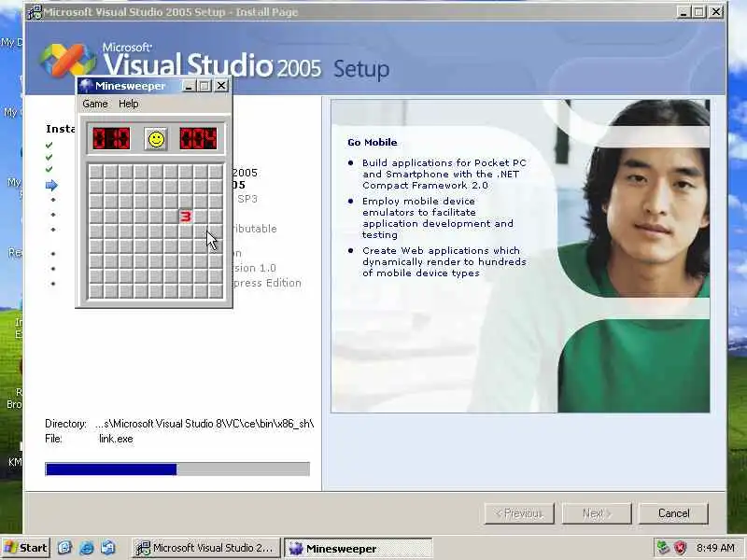Minimize the Visual Studio 2005 Setup window
747x560 pixels.
click(x=684, y=12)
